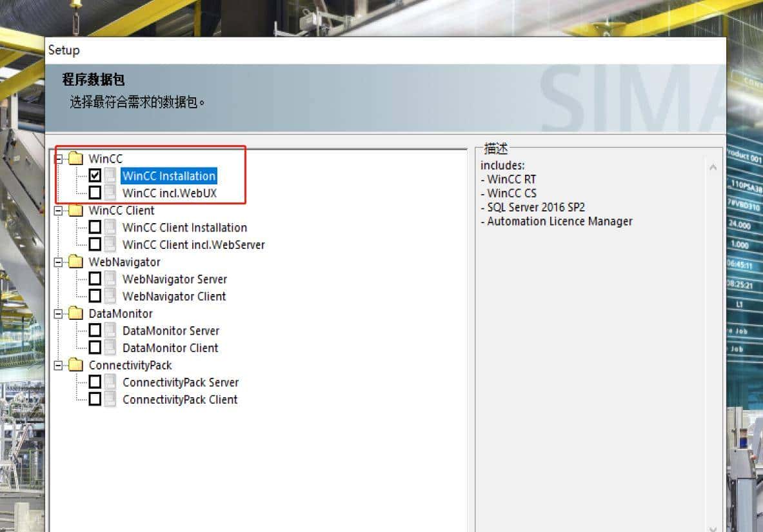763x532 pixels.
Task: Select the ConnectivityPack Client entry
Action: point(179,399)
